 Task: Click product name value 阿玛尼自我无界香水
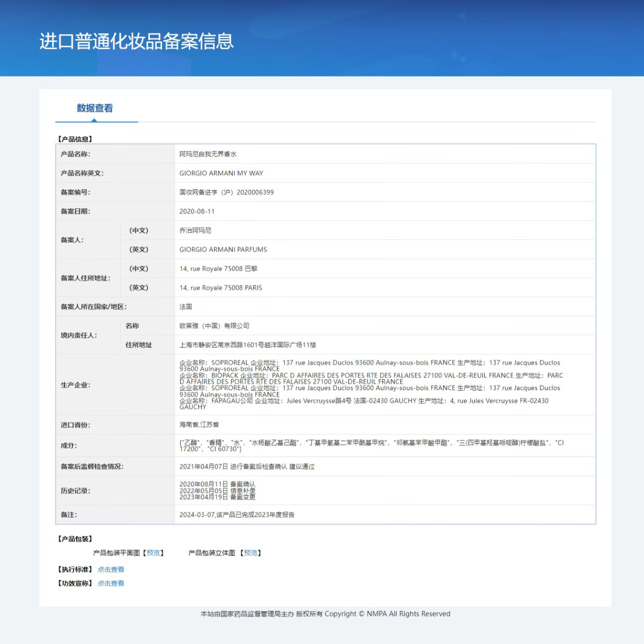[x=208, y=154]
